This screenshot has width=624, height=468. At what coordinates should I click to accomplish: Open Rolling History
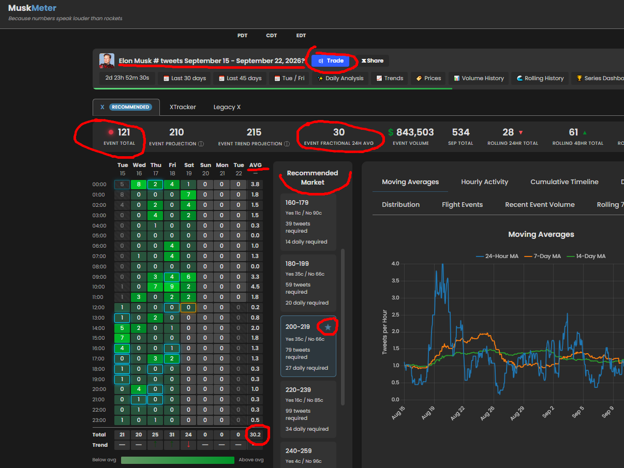[540, 78]
